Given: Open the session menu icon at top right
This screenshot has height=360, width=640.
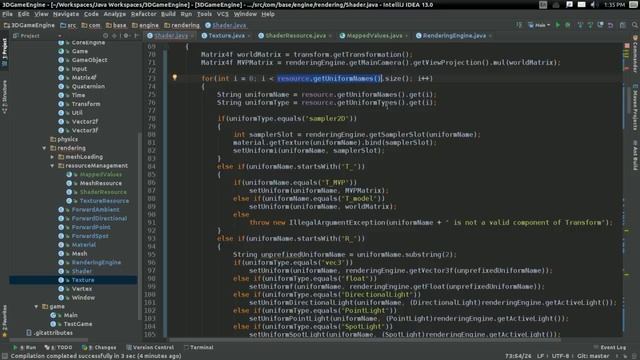Looking at the screenshot, I should (633, 4).
